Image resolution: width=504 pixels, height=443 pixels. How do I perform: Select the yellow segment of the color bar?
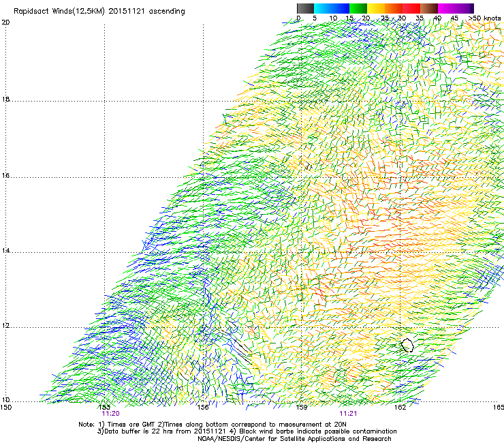click(376, 8)
